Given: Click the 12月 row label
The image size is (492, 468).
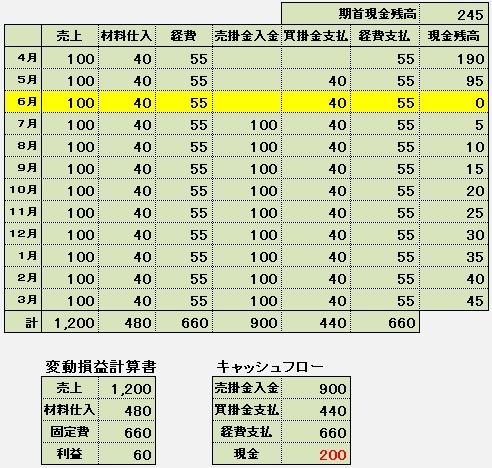Looking at the screenshot, I should point(23,234).
